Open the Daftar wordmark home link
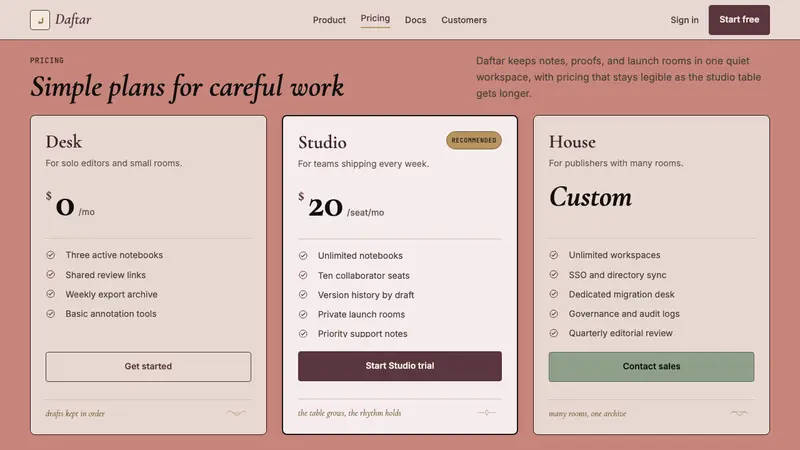800x450 pixels. (x=73, y=19)
